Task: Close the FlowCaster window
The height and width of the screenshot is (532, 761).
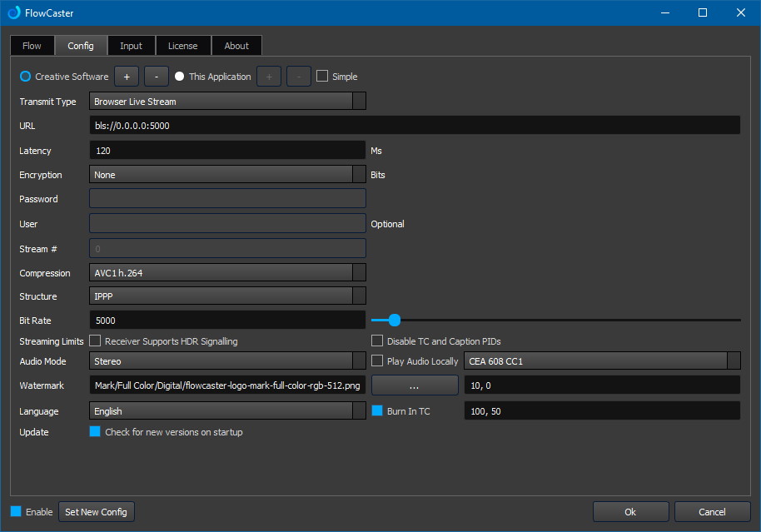Action: (741, 12)
